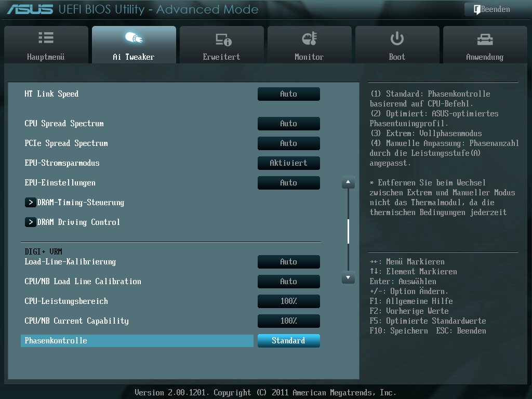Select the Phasenkontrolle row label

click(137, 341)
